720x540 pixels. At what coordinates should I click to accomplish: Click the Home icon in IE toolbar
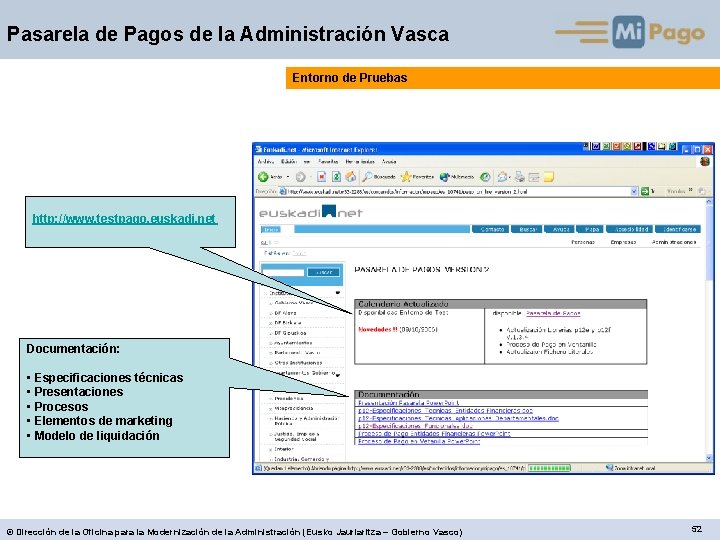[x=351, y=177]
